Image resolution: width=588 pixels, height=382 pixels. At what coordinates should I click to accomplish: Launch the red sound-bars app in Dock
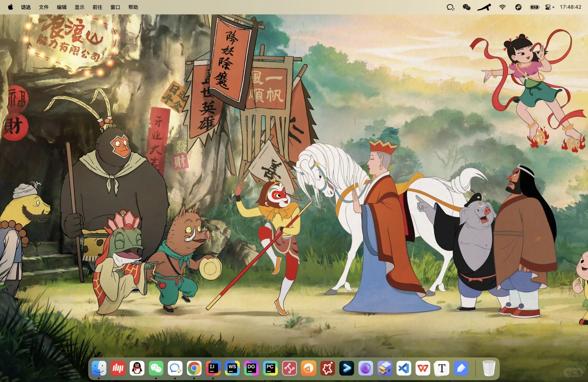118,369
